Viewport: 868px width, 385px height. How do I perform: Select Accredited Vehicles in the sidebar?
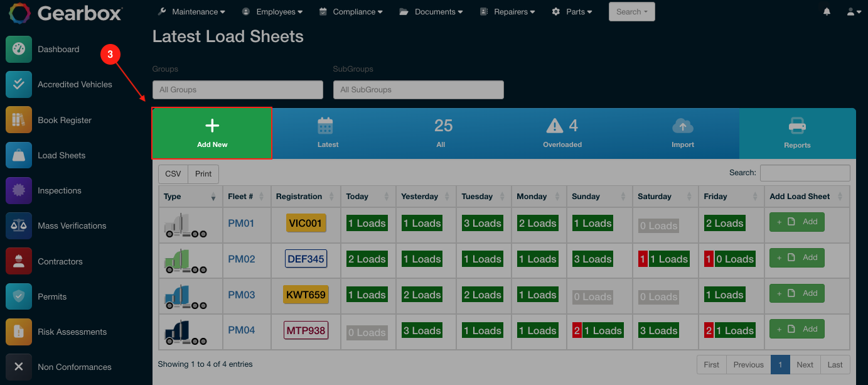click(x=75, y=84)
